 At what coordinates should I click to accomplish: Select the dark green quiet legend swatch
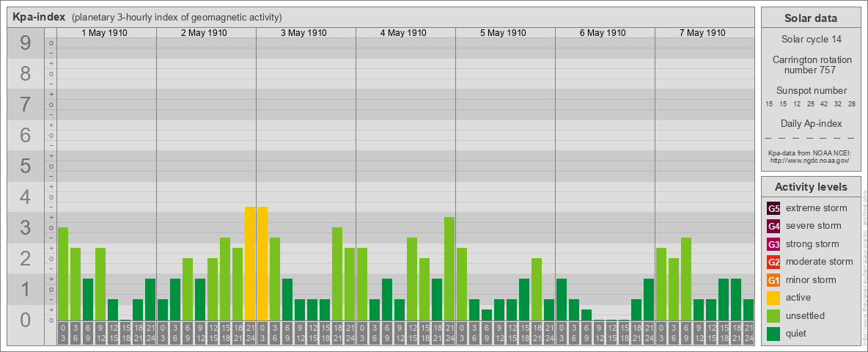[773, 333]
